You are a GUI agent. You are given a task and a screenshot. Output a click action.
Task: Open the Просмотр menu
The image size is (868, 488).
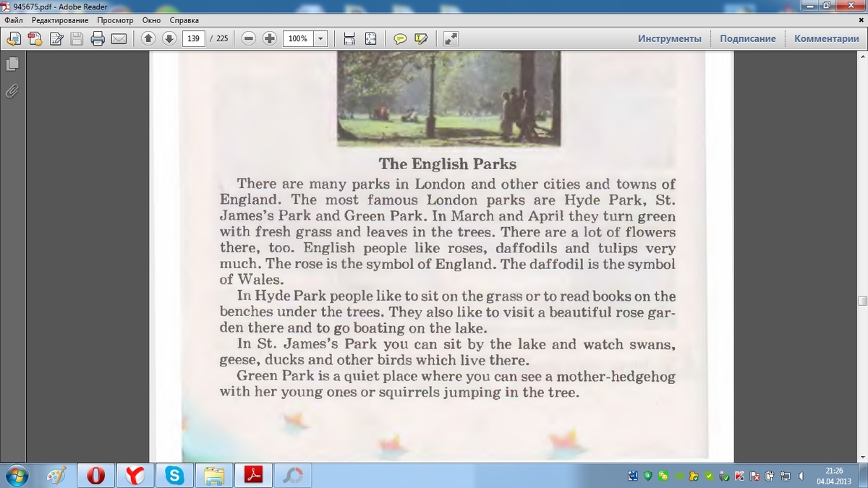[115, 20]
